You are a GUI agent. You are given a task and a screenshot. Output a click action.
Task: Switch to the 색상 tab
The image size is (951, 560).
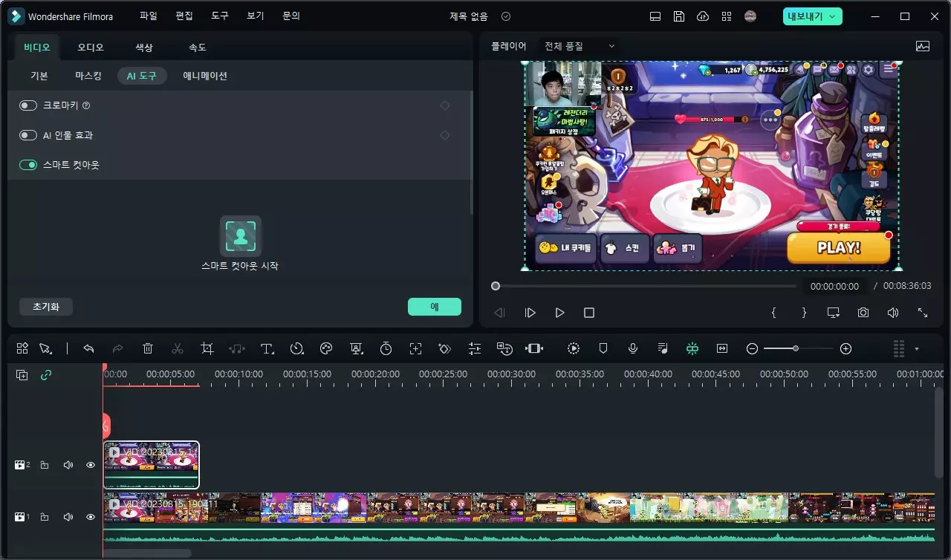coord(144,48)
